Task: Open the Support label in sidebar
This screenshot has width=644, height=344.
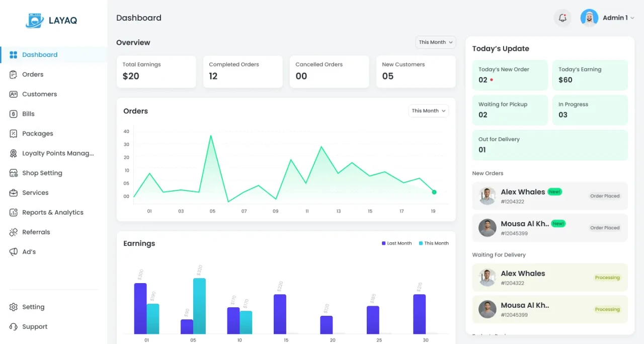Action: tap(35, 326)
